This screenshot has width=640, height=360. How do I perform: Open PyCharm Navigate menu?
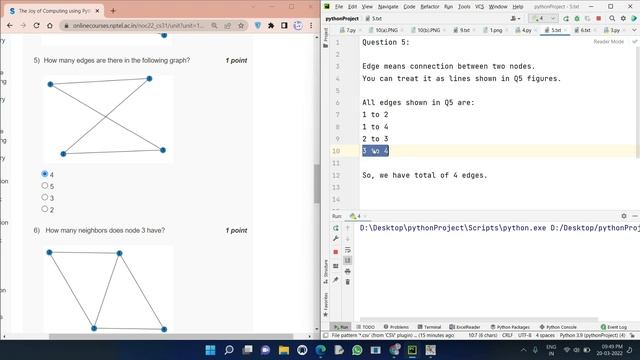[388, 7]
